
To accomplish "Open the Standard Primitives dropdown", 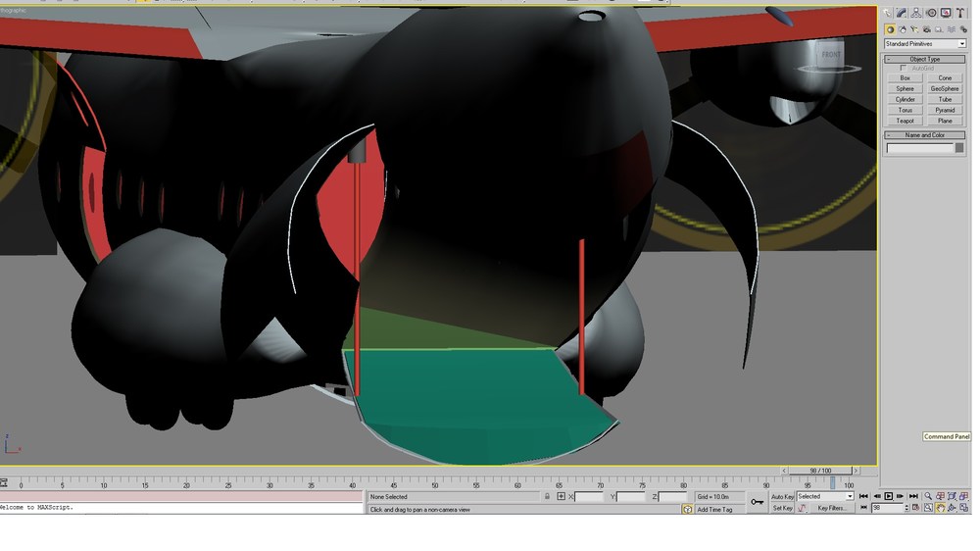I will 925,44.
